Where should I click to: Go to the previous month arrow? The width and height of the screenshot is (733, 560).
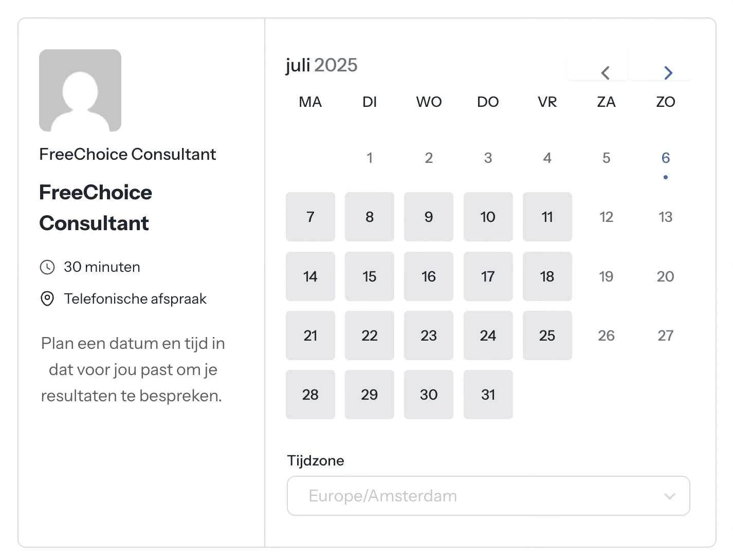[x=606, y=72]
